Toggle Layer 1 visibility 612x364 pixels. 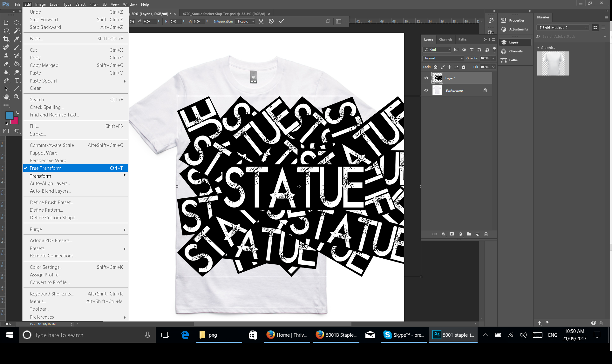coord(426,78)
